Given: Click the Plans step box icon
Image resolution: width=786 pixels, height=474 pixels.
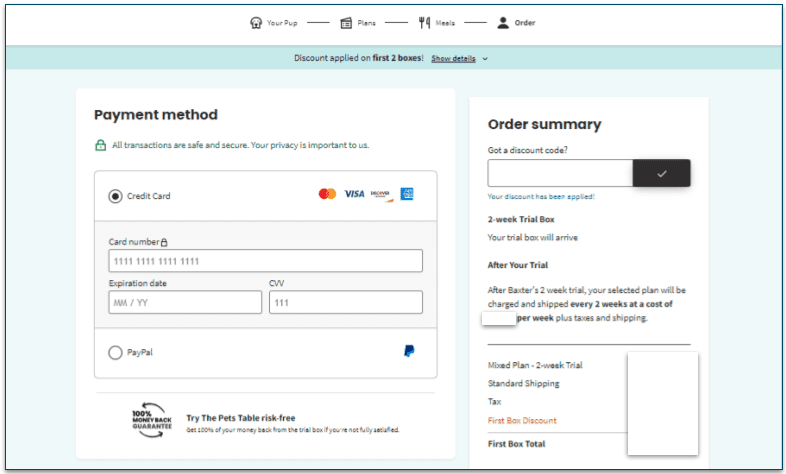Looking at the screenshot, I should [346, 23].
